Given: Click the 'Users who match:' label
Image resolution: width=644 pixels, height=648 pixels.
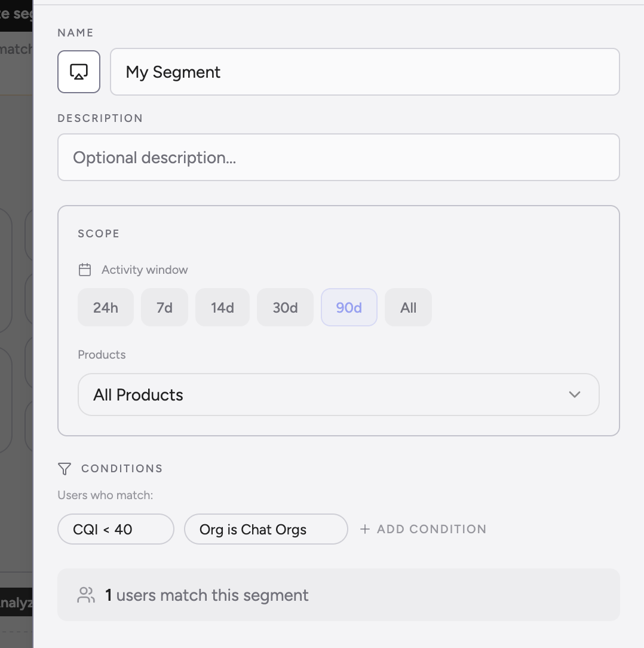Looking at the screenshot, I should coord(105,495).
